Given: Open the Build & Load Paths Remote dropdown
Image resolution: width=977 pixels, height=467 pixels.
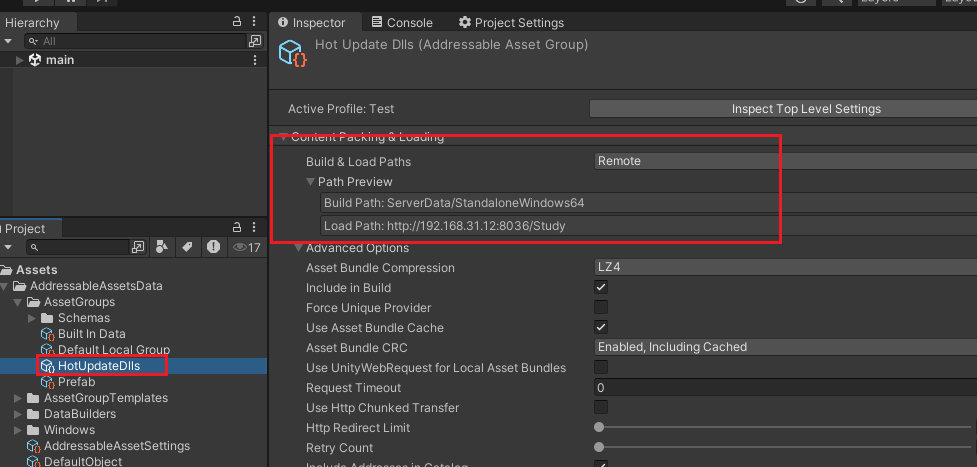Looking at the screenshot, I should coord(785,161).
